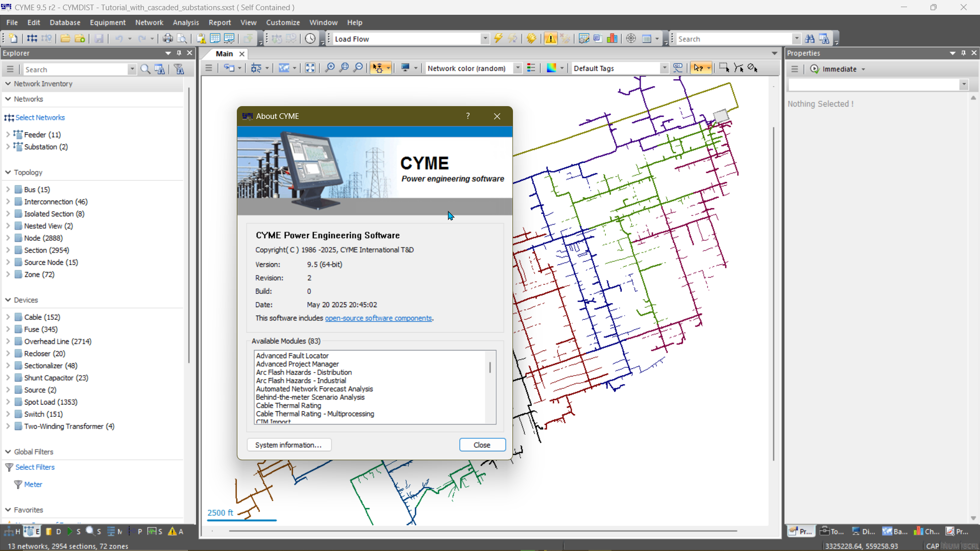The image size is (980, 551).
Task: Click the crosshair locate icon in toolbar
Action: pyautogui.click(x=631, y=39)
